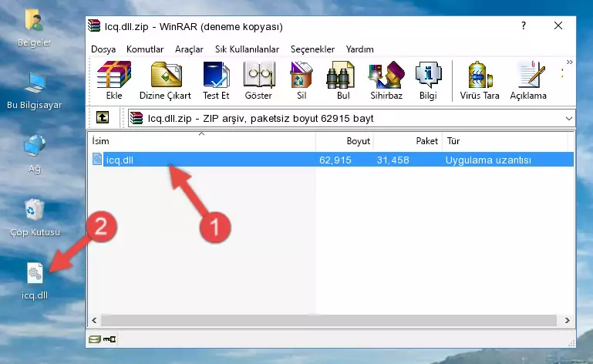Click Uygulama uzantısı type cell
Viewport: 593px width, 364px height.
pyautogui.click(x=488, y=160)
